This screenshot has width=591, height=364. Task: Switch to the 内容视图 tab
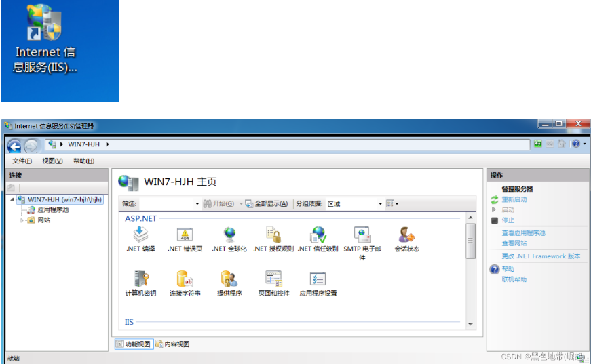click(172, 344)
